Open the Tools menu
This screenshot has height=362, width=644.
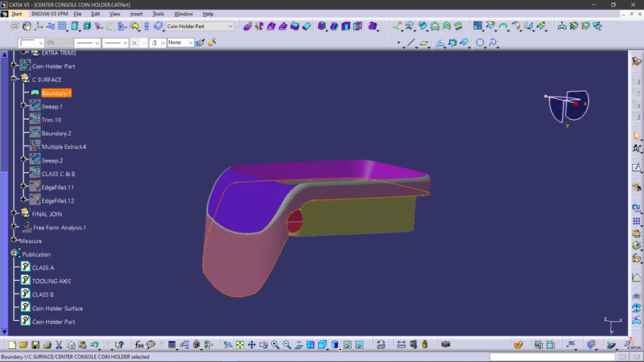pyautogui.click(x=158, y=14)
